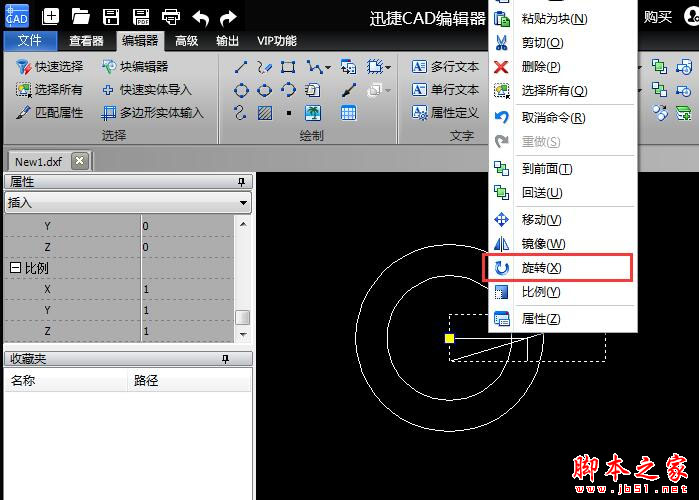Select the Polyline drawing tool
This screenshot has width=699, height=500.
point(314,67)
